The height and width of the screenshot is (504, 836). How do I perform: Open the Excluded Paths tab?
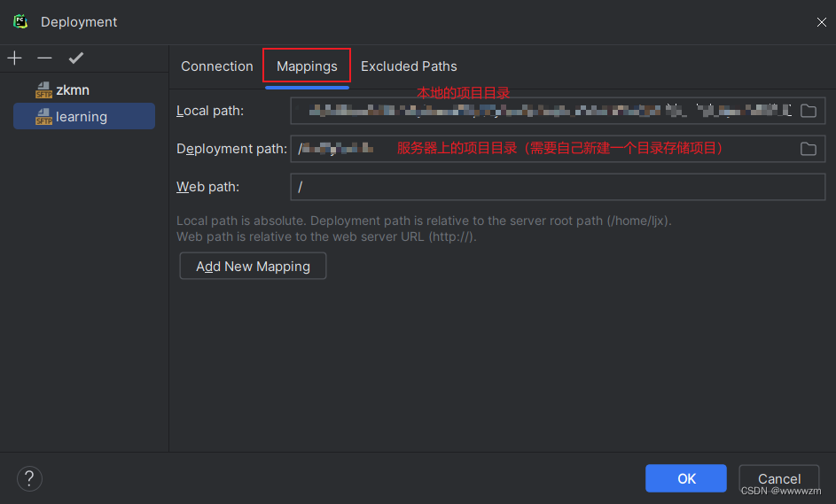[409, 66]
